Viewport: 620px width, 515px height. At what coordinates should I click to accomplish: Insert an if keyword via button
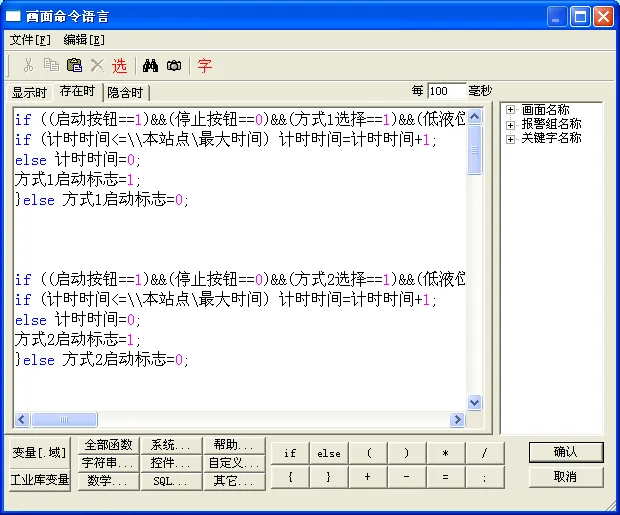point(290,453)
